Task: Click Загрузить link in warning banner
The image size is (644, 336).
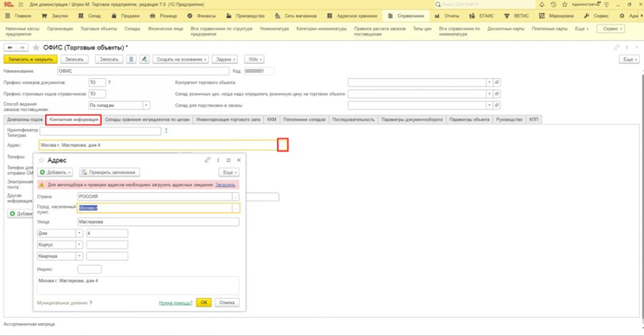Action: (225, 185)
